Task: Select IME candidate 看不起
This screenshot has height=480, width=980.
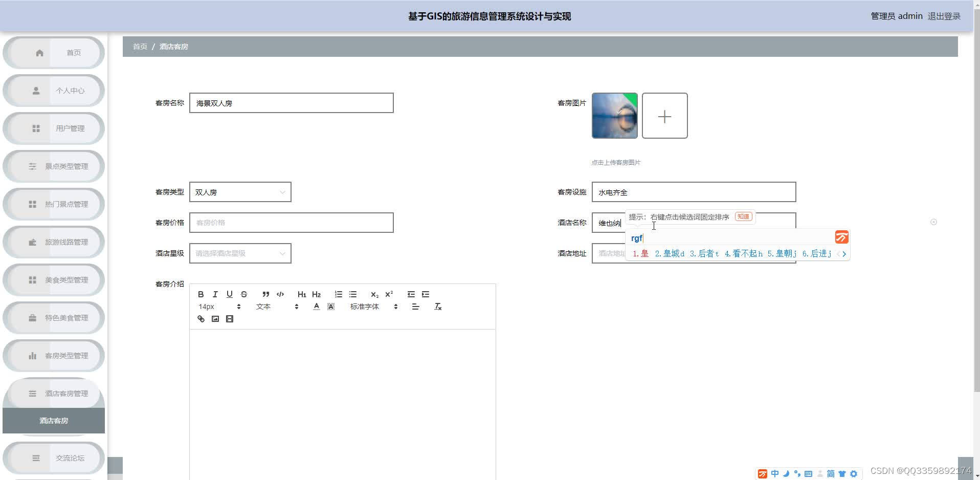Action: point(743,254)
